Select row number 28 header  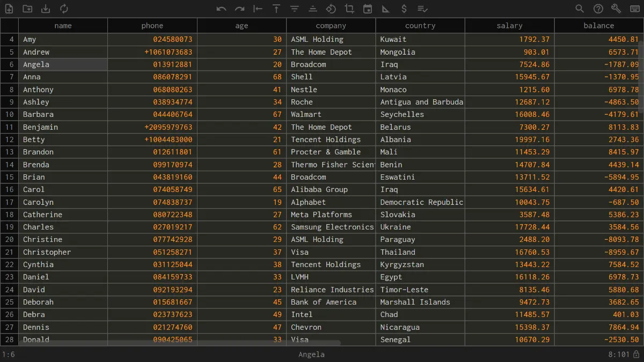[x=10, y=339]
